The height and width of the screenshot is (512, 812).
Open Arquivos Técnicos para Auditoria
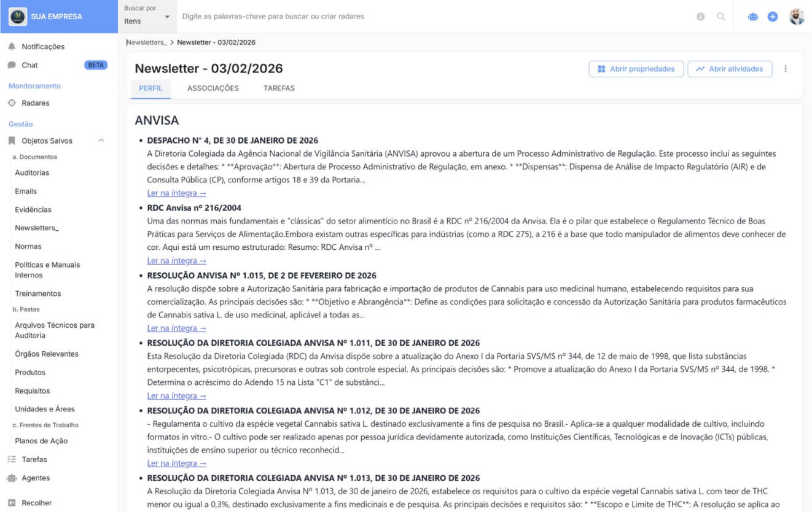55,330
